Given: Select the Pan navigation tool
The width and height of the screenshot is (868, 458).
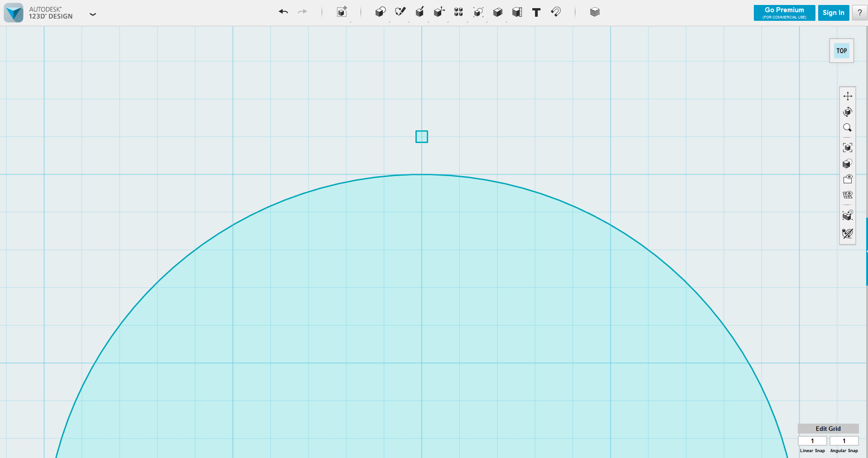Looking at the screenshot, I should [848, 96].
